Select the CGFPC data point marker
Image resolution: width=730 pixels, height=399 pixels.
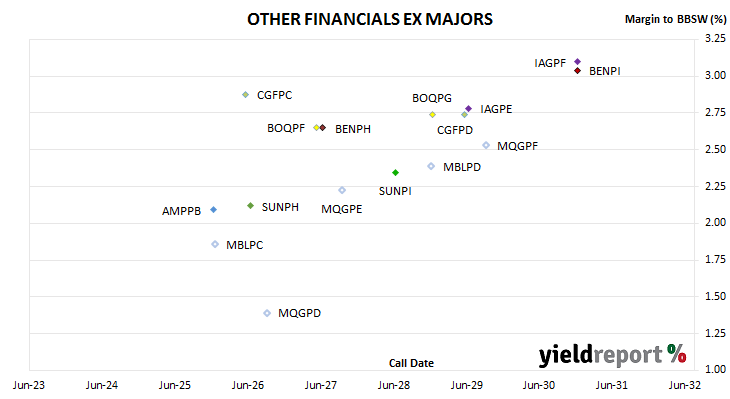[245, 95]
